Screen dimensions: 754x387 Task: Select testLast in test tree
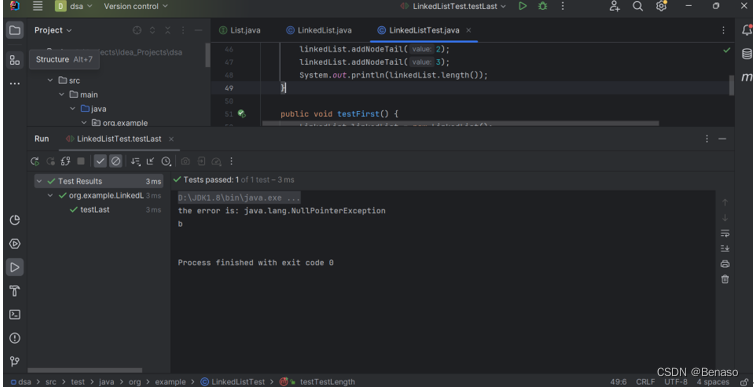pos(95,210)
